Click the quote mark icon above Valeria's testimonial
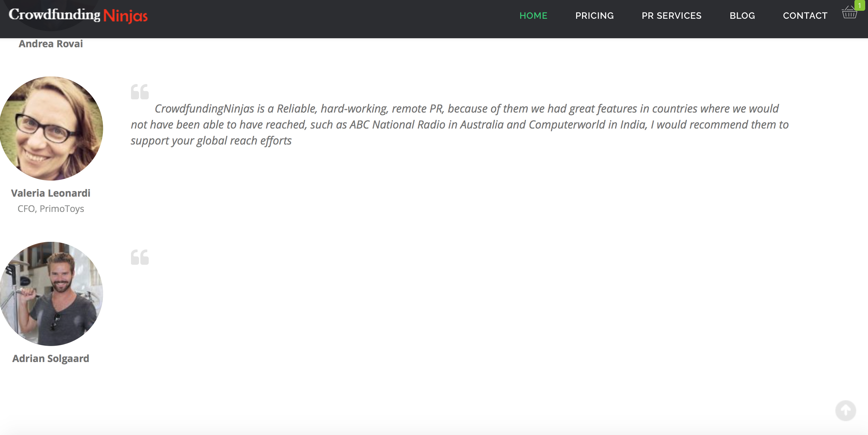The height and width of the screenshot is (435, 868). (140, 92)
